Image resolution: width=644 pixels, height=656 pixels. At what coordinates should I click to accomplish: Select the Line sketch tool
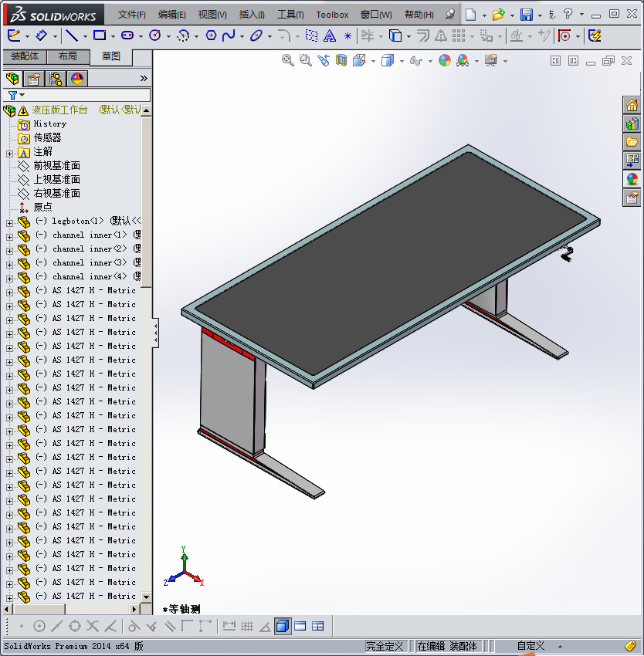(x=72, y=36)
